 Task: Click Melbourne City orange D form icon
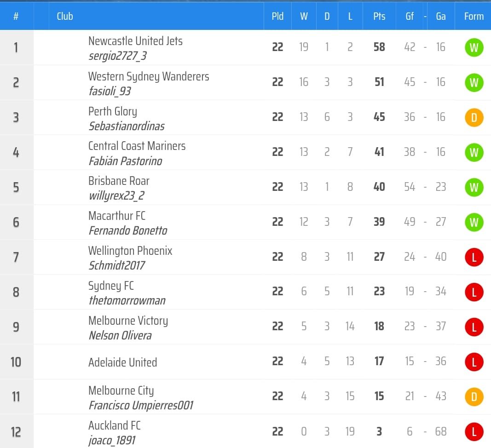click(x=474, y=396)
